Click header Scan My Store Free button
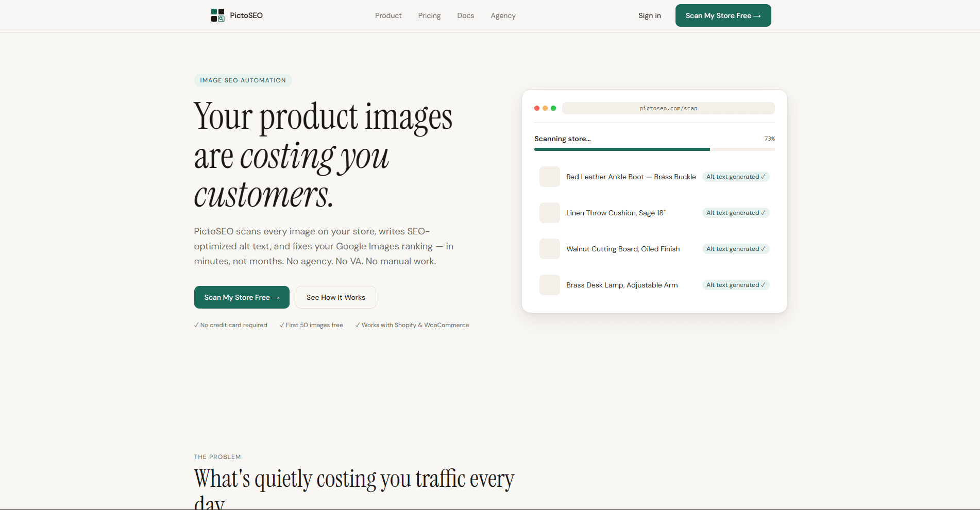 tap(723, 15)
